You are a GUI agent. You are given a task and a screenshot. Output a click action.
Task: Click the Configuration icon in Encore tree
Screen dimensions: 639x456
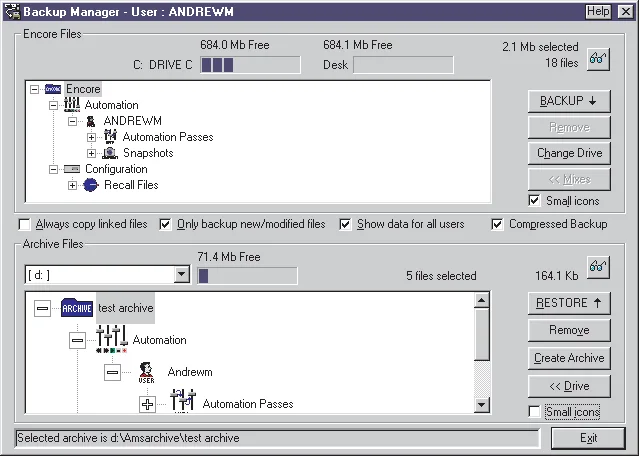click(72, 169)
